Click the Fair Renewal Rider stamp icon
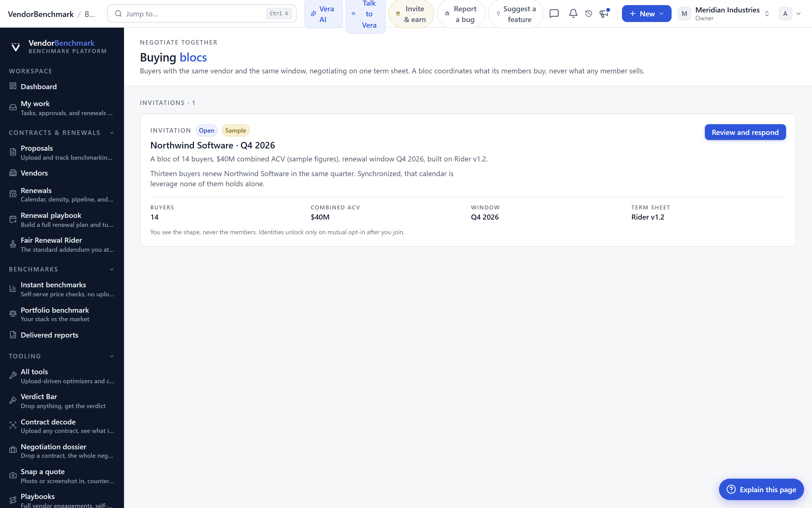 [13, 244]
